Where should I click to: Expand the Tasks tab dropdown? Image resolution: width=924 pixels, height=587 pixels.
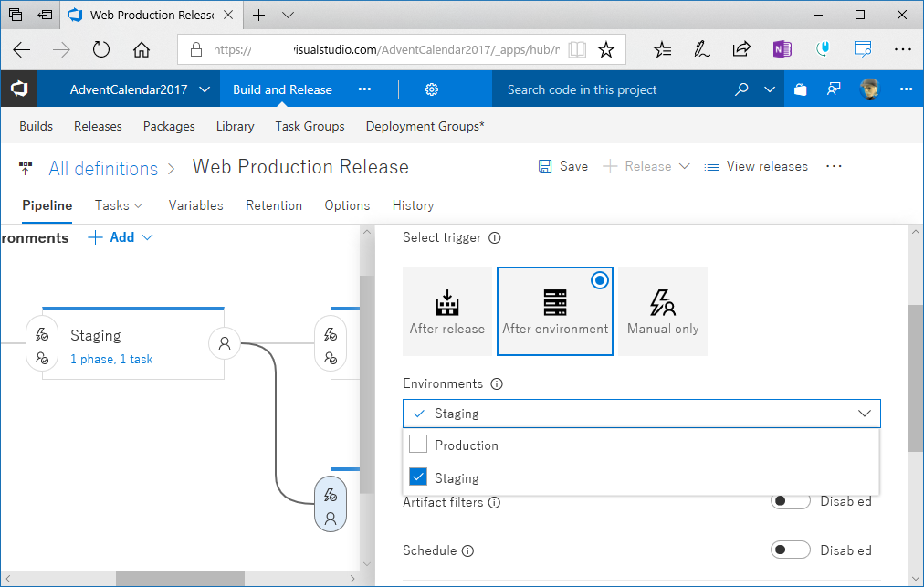pyautogui.click(x=139, y=205)
